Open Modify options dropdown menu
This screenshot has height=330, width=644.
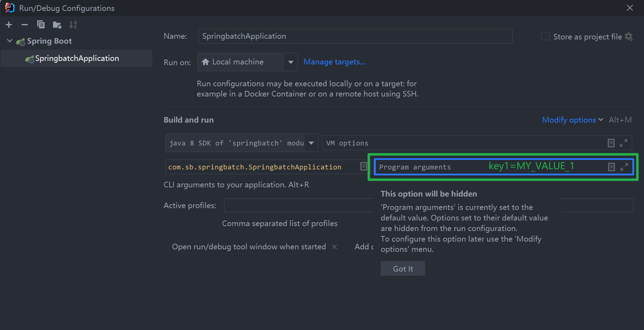tap(572, 120)
